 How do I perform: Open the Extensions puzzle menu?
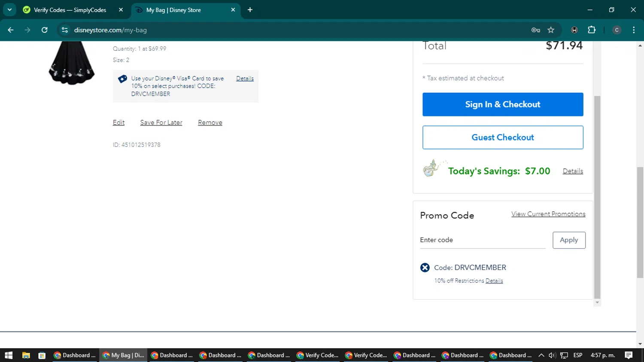[592, 30]
